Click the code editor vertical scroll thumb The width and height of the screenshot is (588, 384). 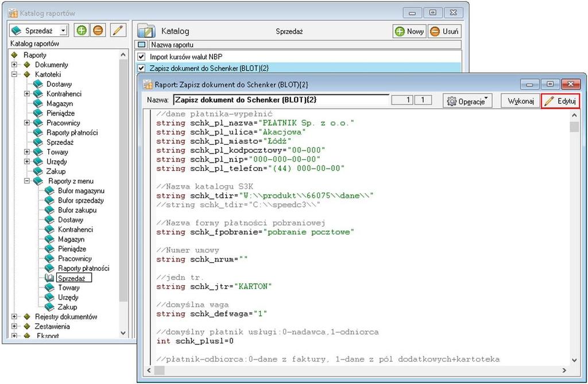[574, 126]
